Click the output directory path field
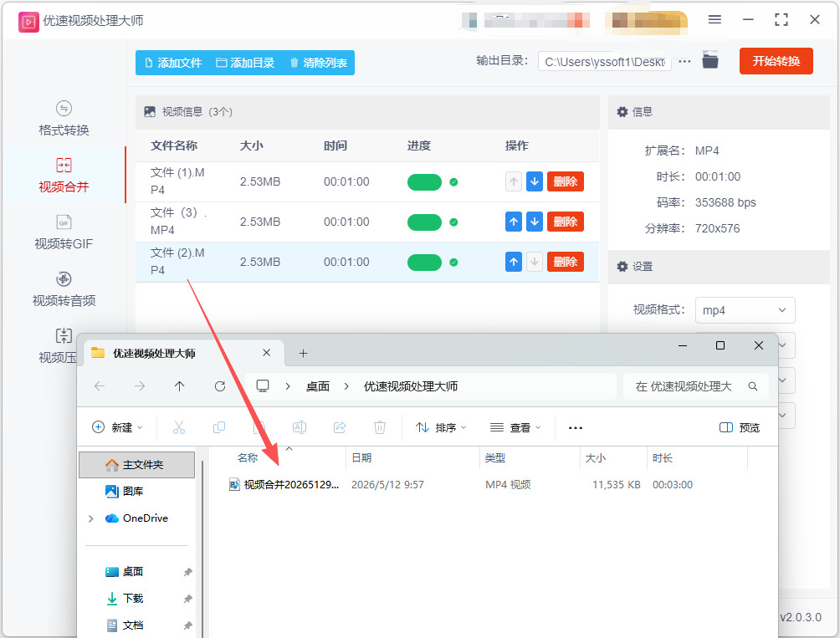Viewport: 840px width, 638px height. pyautogui.click(x=604, y=62)
